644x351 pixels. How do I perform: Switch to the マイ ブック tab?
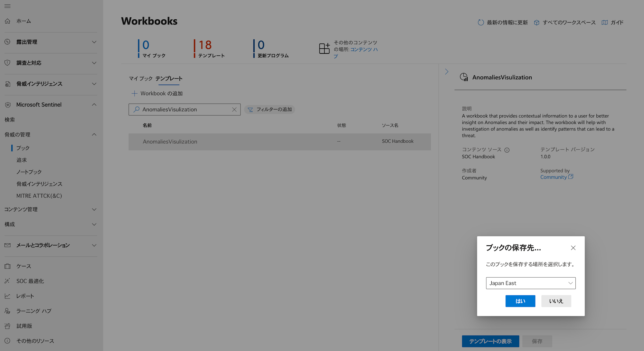(x=141, y=79)
